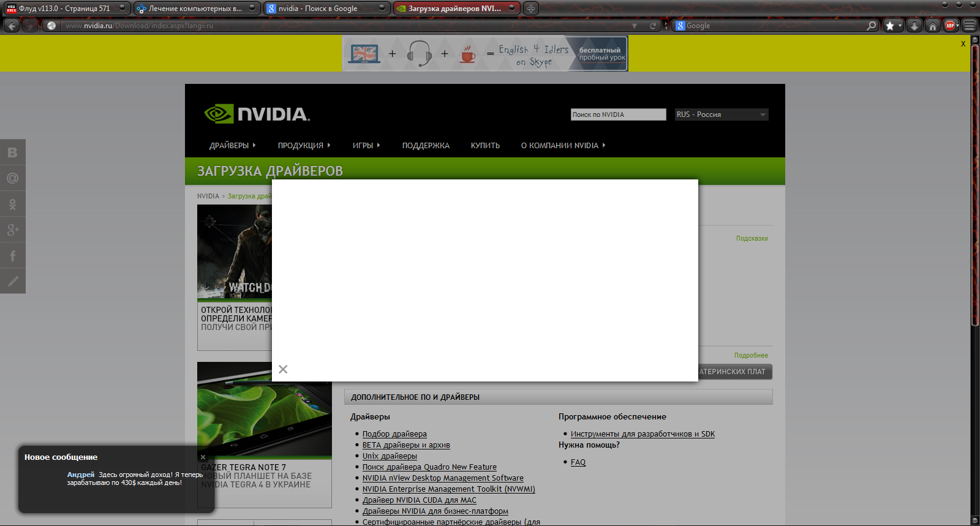Open the 'Подбор драйвера' link
This screenshot has height=526, width=980.
(x=394, y=434)
